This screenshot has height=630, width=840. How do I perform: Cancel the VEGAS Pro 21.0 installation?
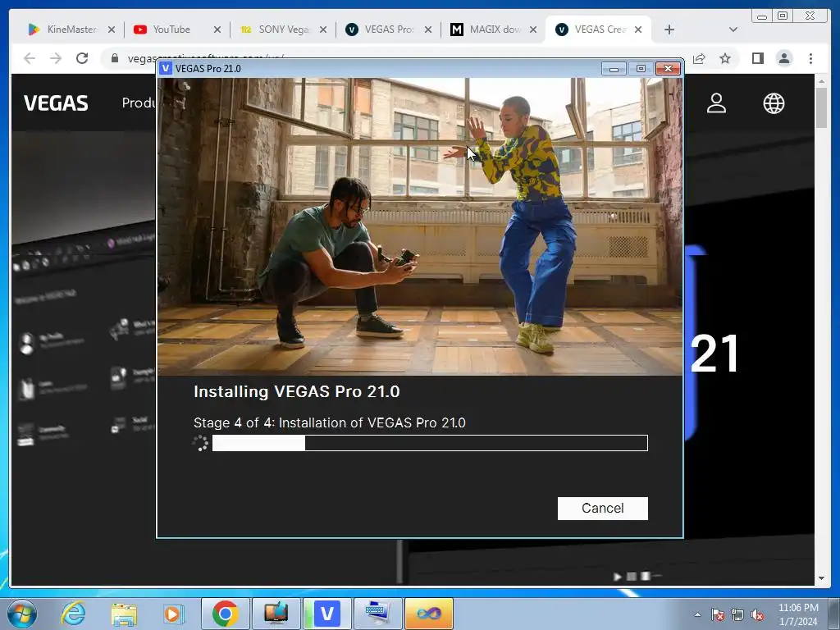tap(602, 508)
